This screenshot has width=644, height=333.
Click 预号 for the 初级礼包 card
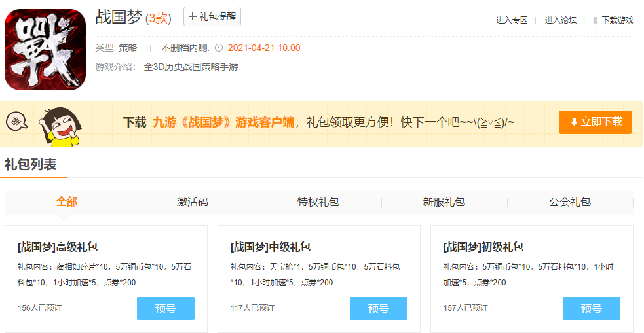pos(592,308)
